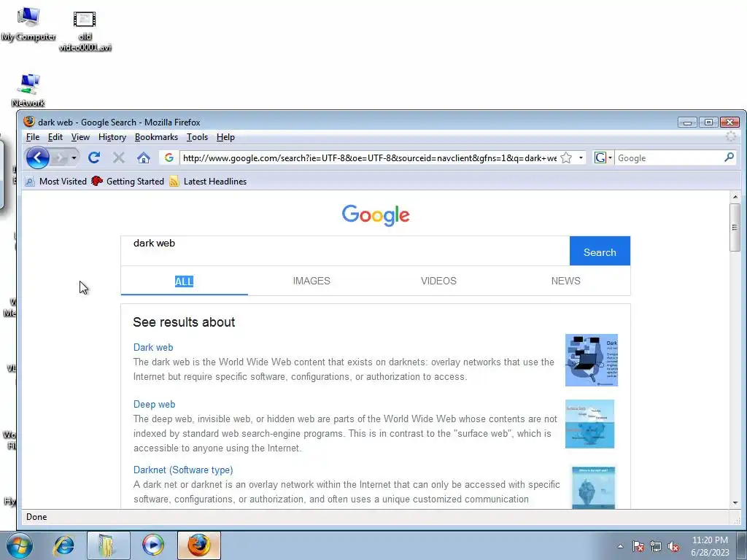Open Windows Explorer folder on taskbar

click(x=108, y=545)
